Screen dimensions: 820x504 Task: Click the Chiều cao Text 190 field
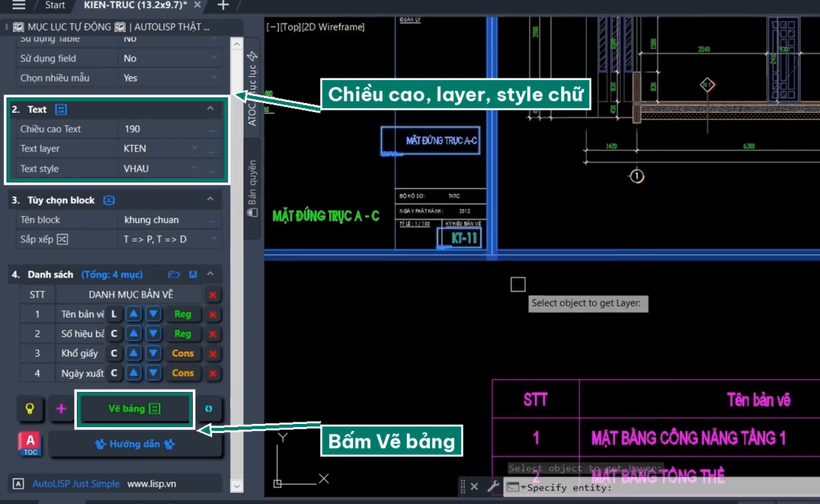[x=161, y=129]
